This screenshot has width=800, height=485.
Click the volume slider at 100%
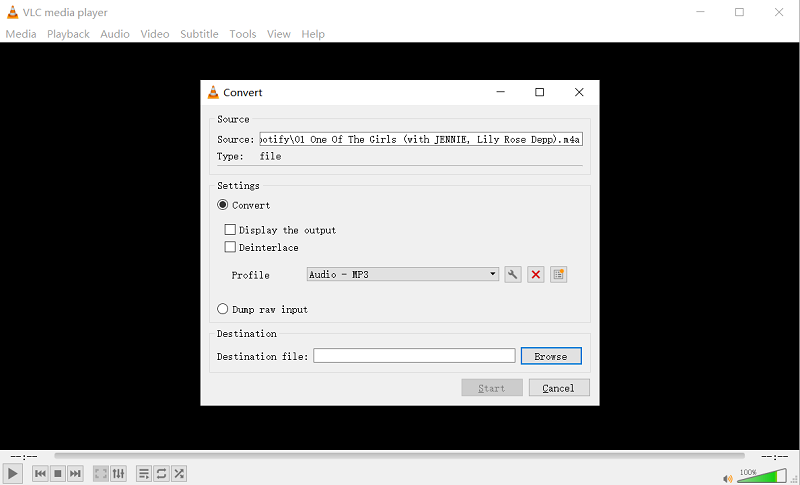click(x=763, y=475)
